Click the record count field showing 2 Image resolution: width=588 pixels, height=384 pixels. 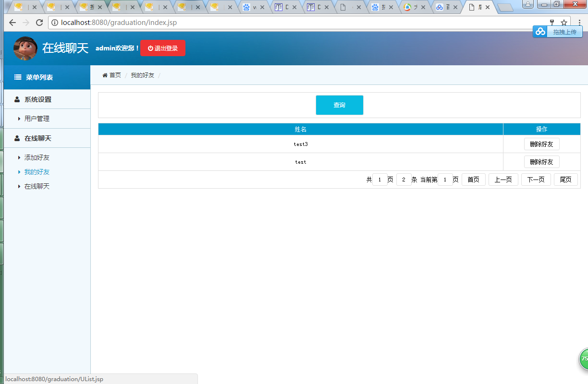(x=404, y=180)
